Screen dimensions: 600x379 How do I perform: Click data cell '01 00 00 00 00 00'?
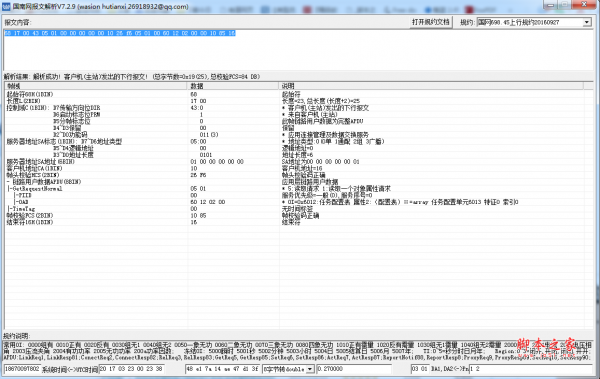[217, 162]
